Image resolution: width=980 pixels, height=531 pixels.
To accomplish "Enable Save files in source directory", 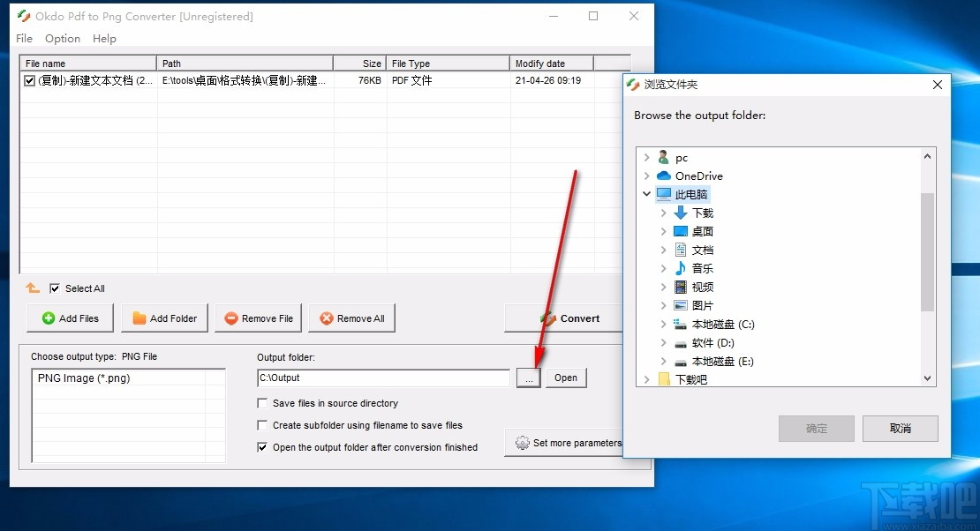I will pyautogui.click(x=262, y=403).
